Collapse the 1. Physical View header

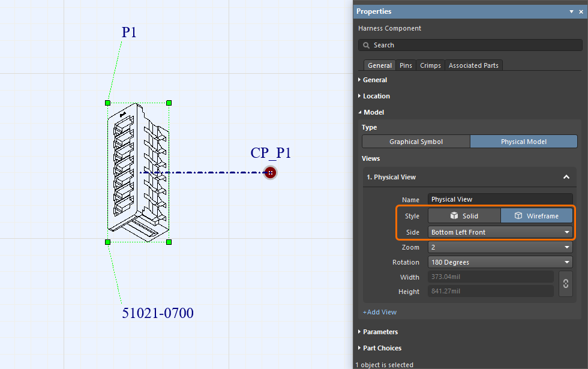pos(566,177)
